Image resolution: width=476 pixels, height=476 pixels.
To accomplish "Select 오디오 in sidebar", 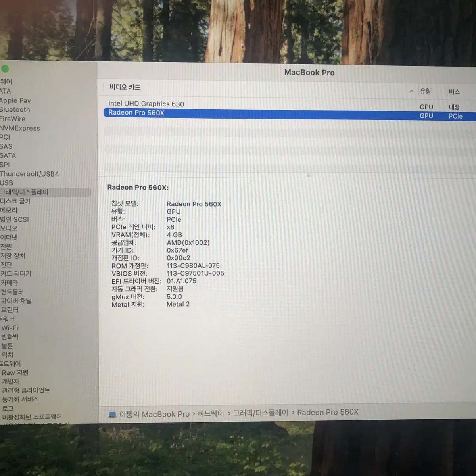I will point(9,228).
